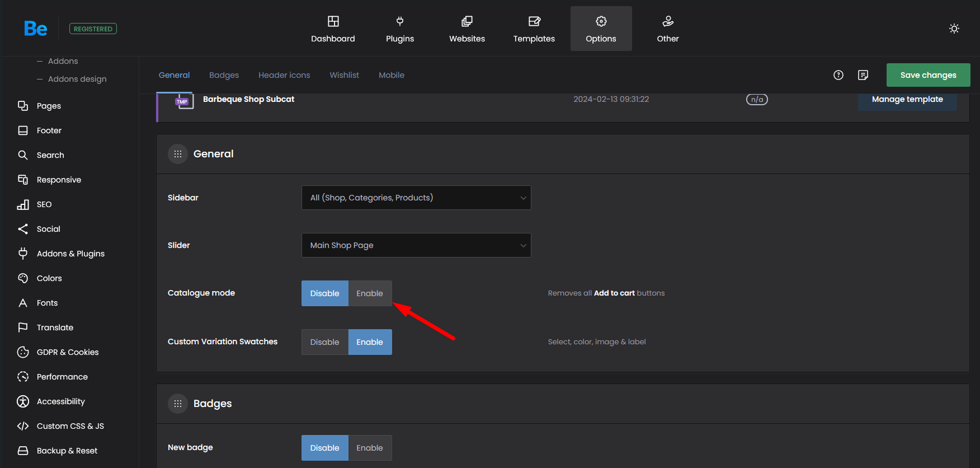Screen dimensions: 980x468
Task: Set New badge to Disable
Action: [325, 448]
